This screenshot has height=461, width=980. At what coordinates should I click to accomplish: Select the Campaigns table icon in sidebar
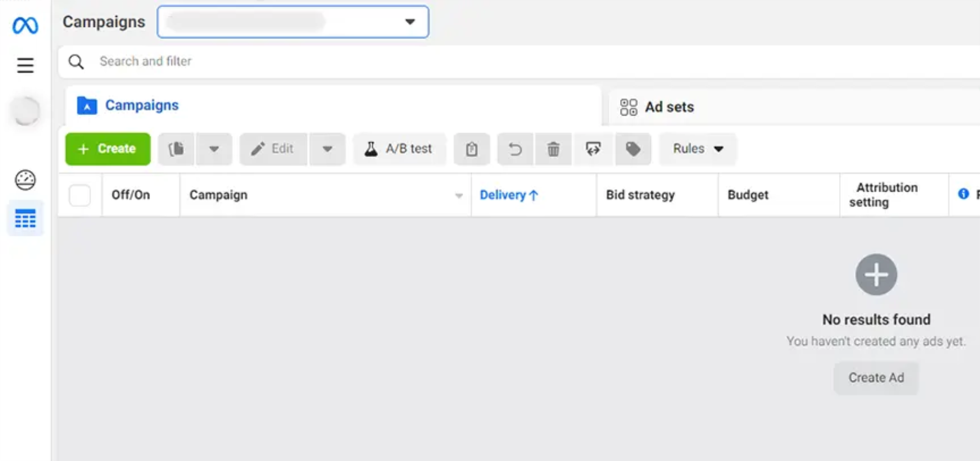25,219
